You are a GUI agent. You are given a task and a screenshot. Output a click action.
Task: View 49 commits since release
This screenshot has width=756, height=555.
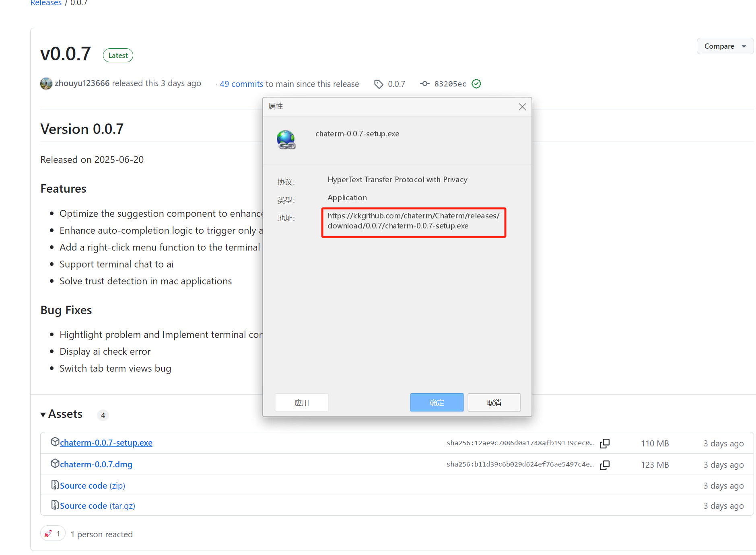(241, 84)
